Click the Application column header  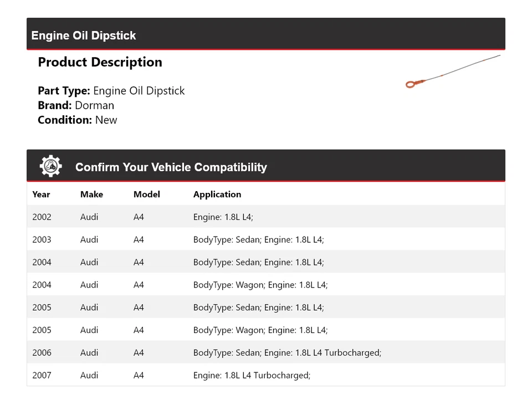pyautogui.click(x=217, y=195)
